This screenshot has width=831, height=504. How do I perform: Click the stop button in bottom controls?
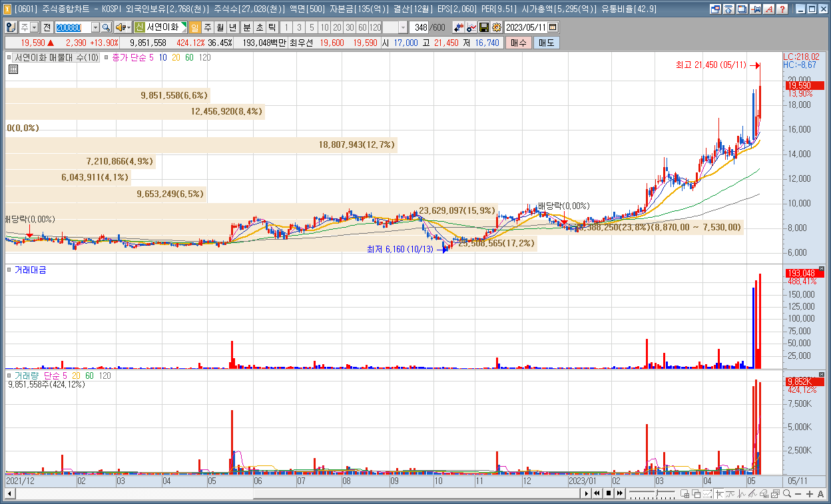pos(609,493)
